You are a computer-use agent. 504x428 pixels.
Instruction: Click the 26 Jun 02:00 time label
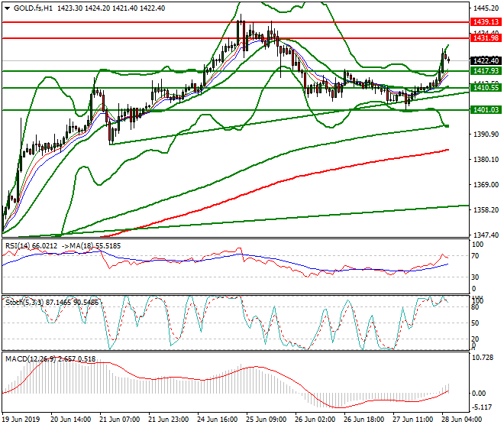[x=315, y=420]
